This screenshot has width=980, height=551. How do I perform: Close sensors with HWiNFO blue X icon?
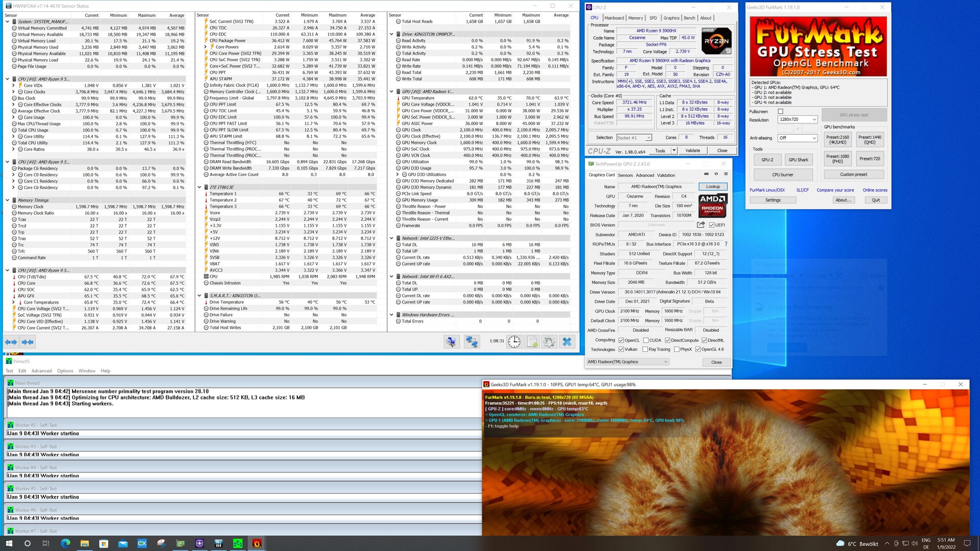pyautogui.click(x=567, y=341)
